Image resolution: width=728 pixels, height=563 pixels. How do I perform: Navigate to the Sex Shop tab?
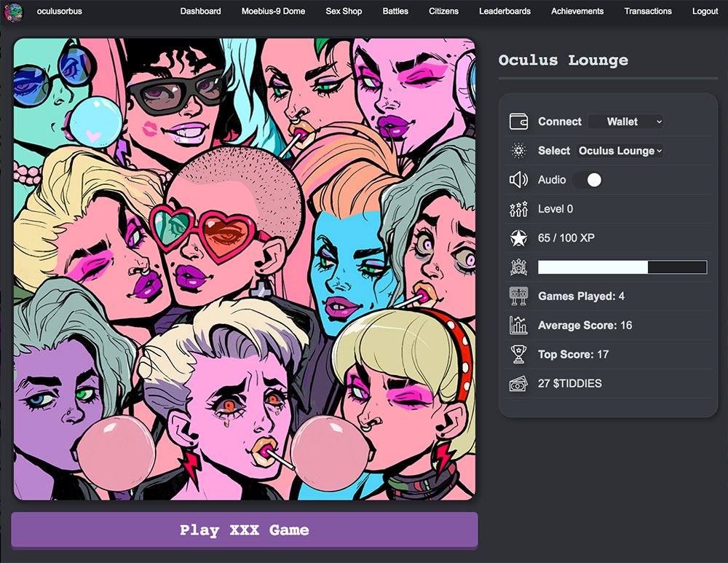[x=344, y=11]
